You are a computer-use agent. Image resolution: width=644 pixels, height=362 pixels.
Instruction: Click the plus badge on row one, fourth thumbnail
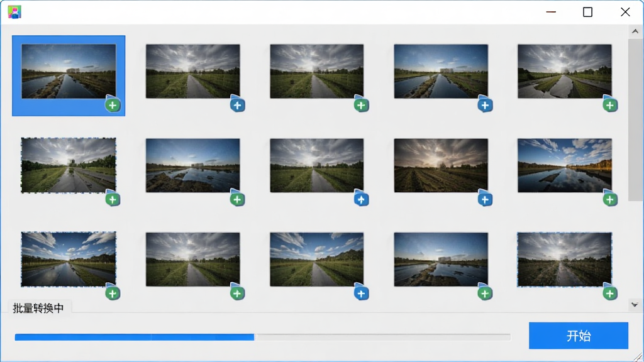point(485,105)
